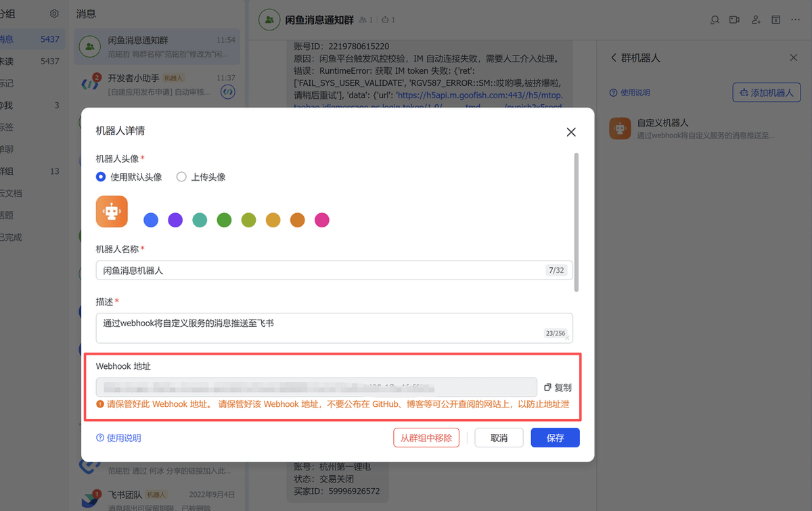The width and height of the screenshot is (812, 511).
Task: Open group bot count indicator
Action: [x=388, y=20]
